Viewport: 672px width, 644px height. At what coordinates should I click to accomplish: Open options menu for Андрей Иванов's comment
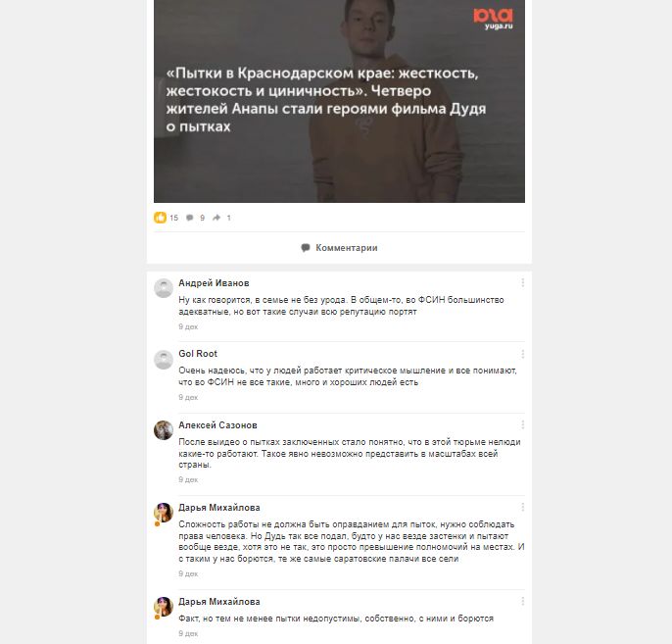pos(522,283)
